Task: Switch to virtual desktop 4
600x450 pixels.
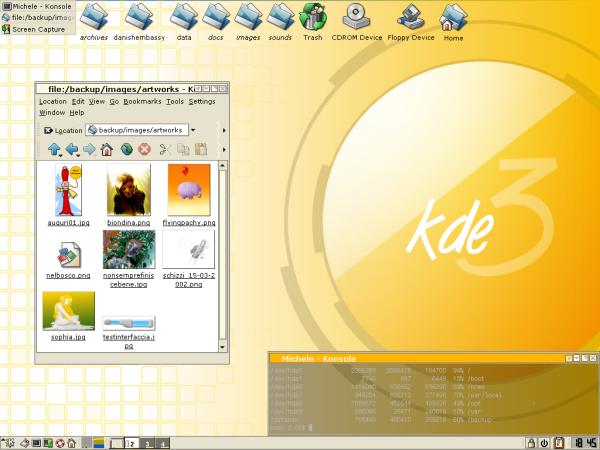Action: tap(162, 444)
